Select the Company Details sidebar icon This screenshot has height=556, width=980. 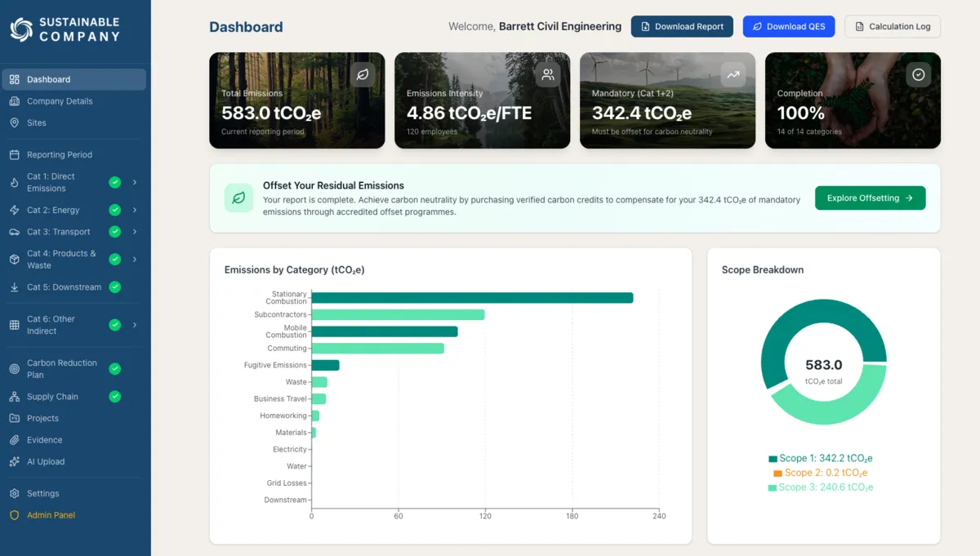point(15,101)
